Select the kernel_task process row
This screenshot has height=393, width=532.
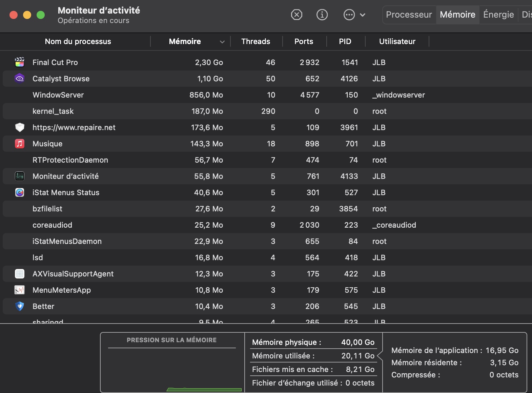267,111
